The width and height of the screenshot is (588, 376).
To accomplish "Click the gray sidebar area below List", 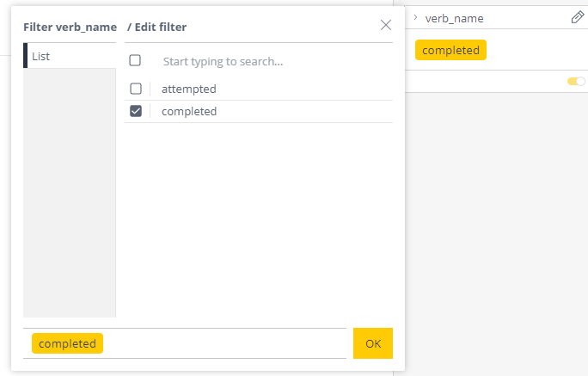I will click(x=70, y=193).
